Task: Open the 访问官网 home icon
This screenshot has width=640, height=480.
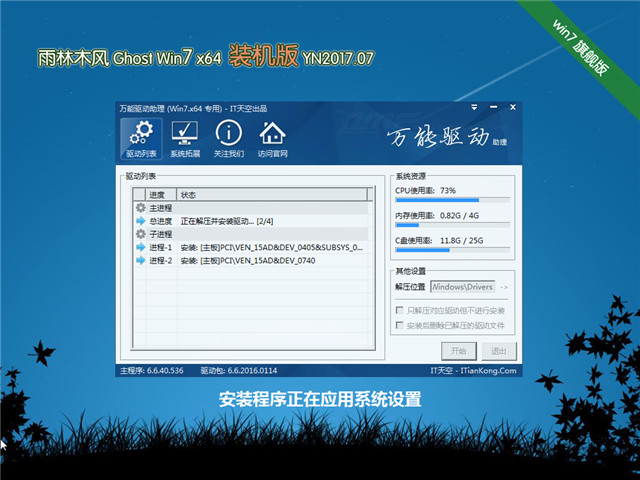Action: point(272,139)
